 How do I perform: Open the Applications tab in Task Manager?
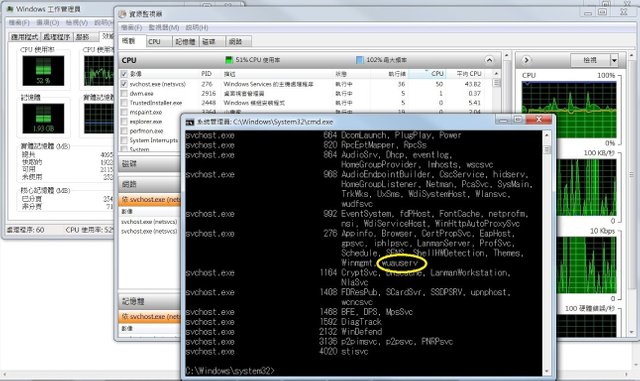(x=24, y=37)
